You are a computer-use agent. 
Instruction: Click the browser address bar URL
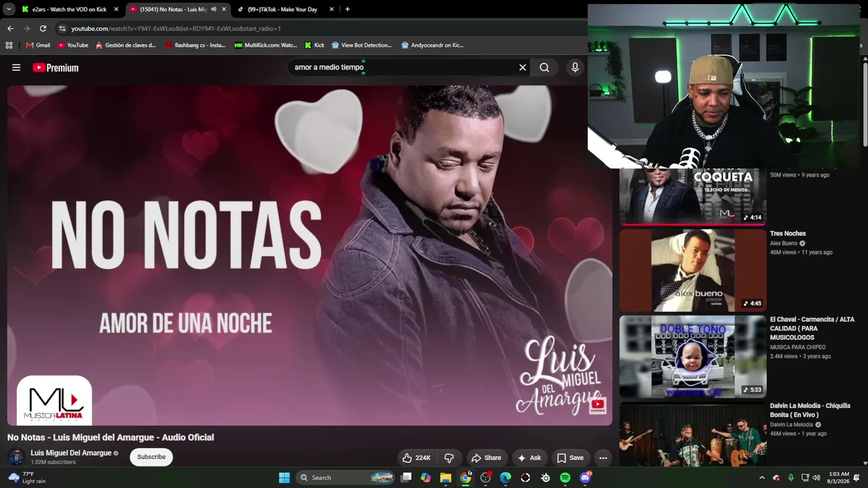tap(176, 28)
